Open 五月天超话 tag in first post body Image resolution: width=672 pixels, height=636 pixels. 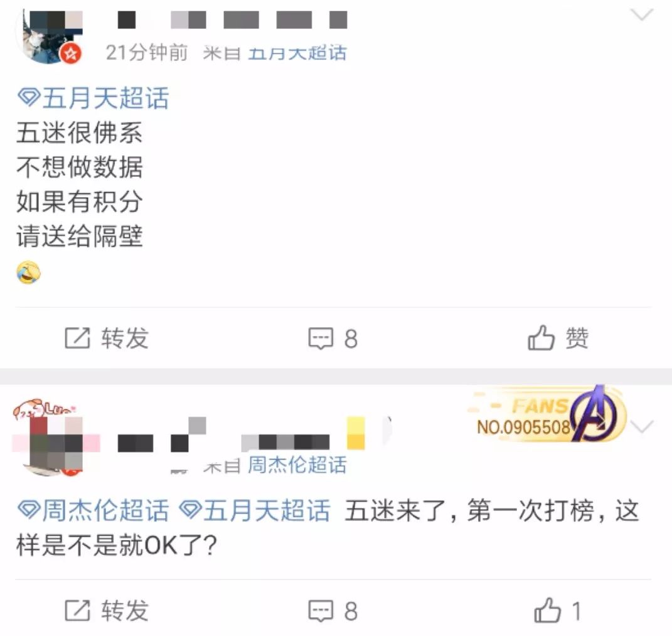click(93, 98)
